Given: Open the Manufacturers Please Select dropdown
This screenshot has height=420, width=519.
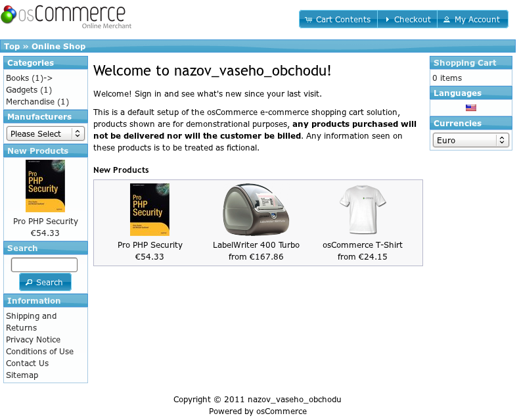Looking at the screenshot, I should coord(46,134).
